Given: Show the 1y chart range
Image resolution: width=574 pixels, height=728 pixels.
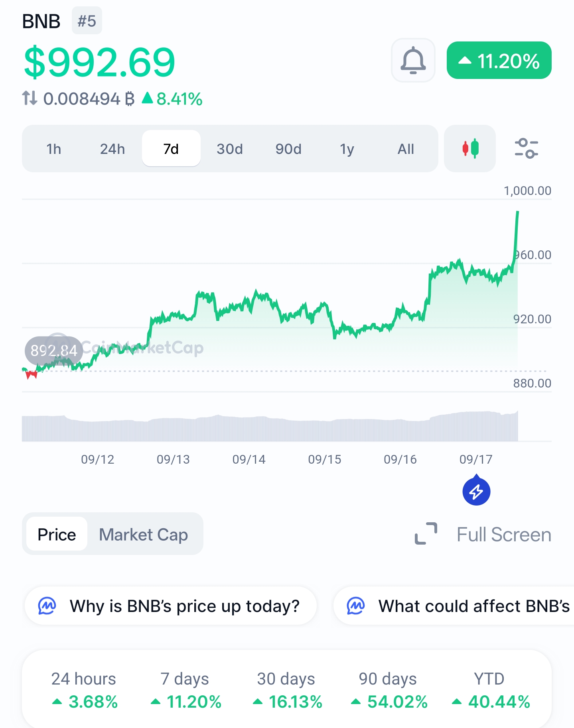Looking at the screenshot, I should click(347, 149).
